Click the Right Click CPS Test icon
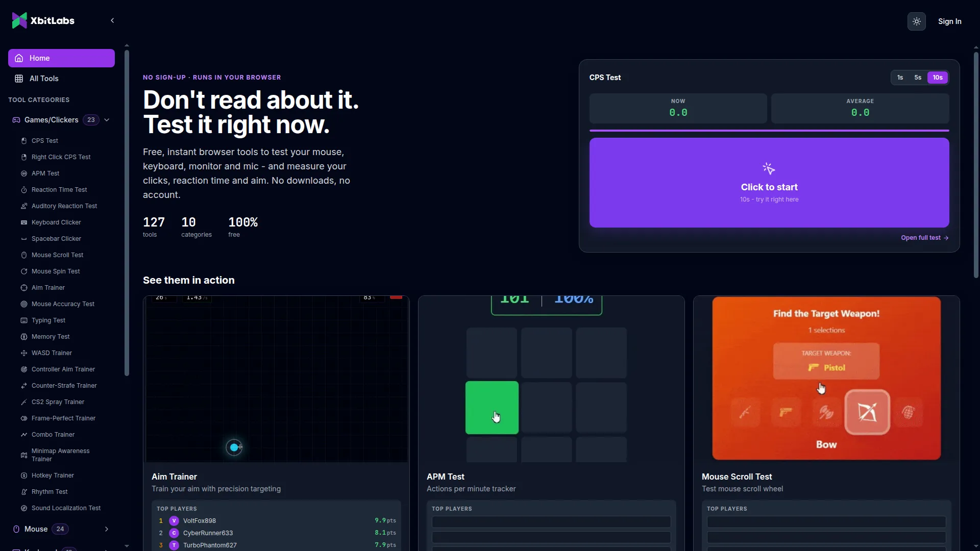The height and width of the screenshot is (551, 980). pos(23,157)
